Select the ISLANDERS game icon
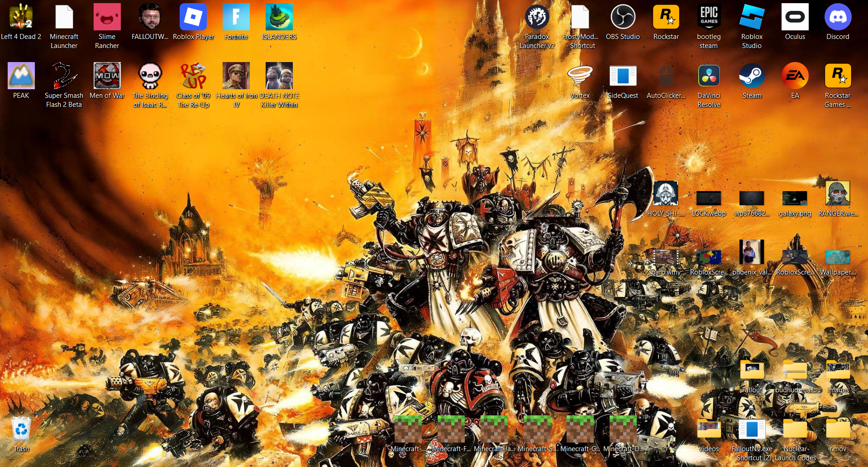Viewport: 868px width, 467px height. point(279,17)
